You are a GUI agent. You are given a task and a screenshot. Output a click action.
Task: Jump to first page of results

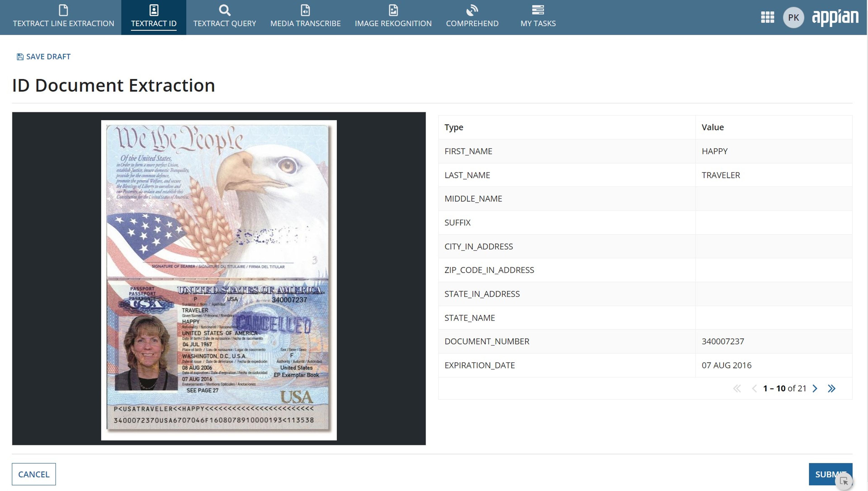[737, 389]
